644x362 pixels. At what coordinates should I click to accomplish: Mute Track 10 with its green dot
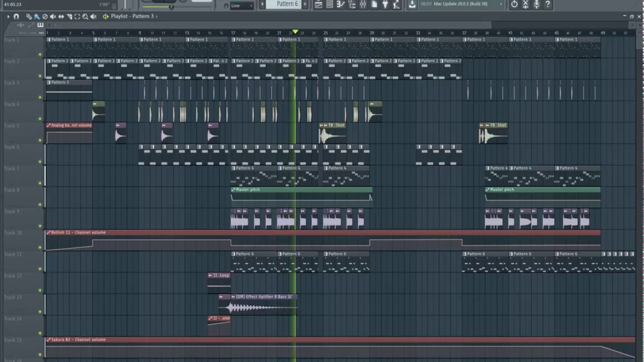(x=40, y=247)
